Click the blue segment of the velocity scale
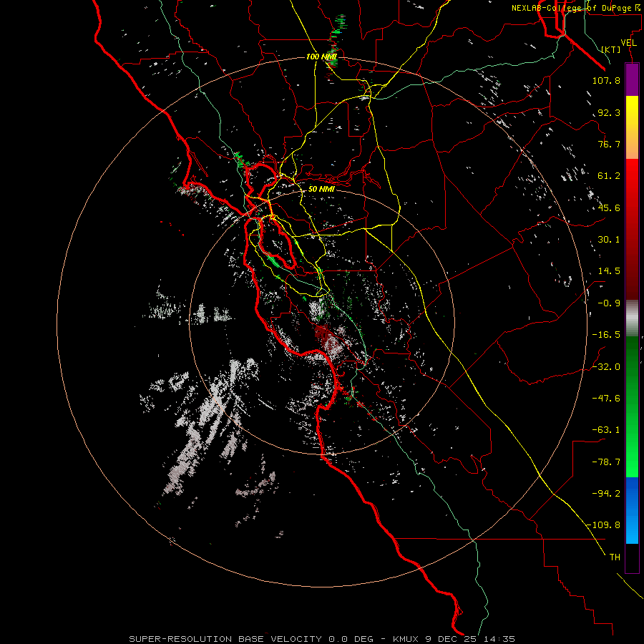The height and width of the screenshot is (644, 644). (x=632, y=510)
